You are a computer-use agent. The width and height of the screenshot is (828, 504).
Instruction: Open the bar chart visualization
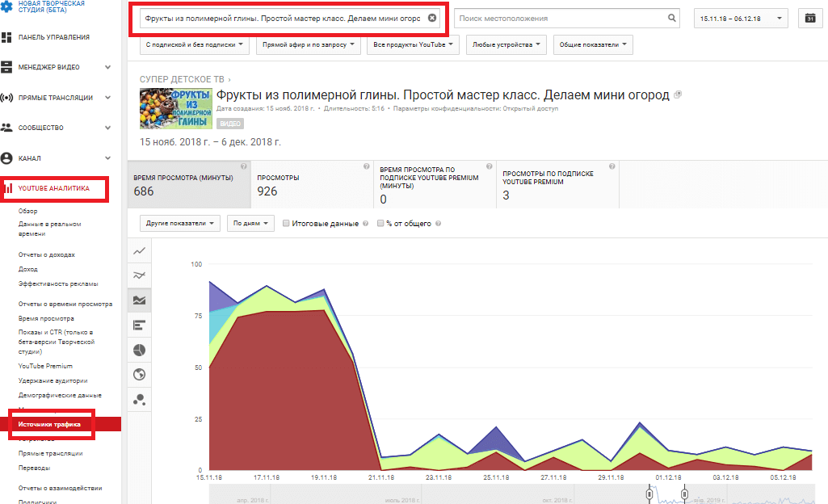[139, 325]
